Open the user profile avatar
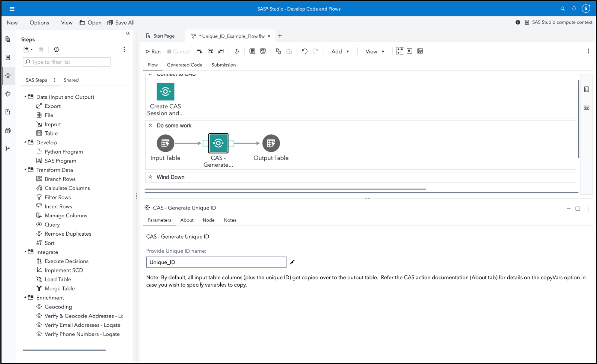The height and width of the screenshot is (364, 597). pos(586,9)
